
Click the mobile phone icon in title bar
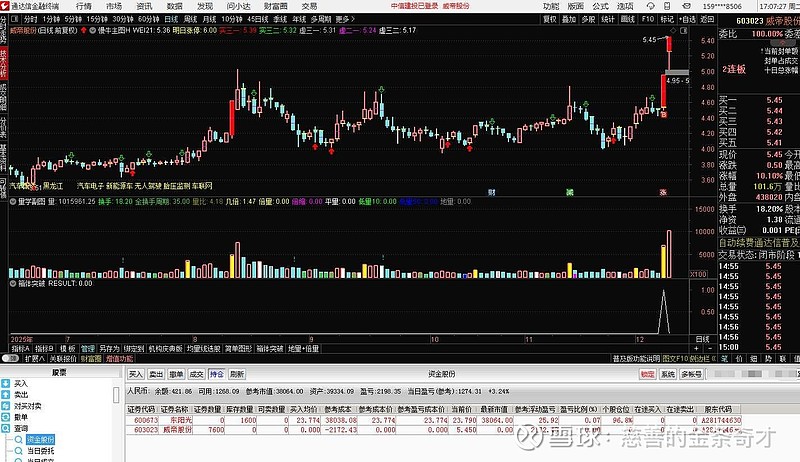point(667,6)
